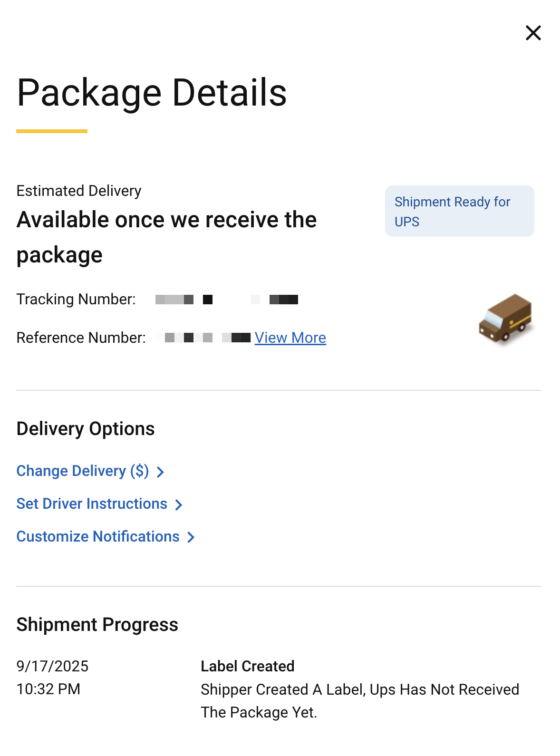The height and width of the screenshot is (756, 560).
Task: Click the brown UPS truck icon
Action: [505, 318]
